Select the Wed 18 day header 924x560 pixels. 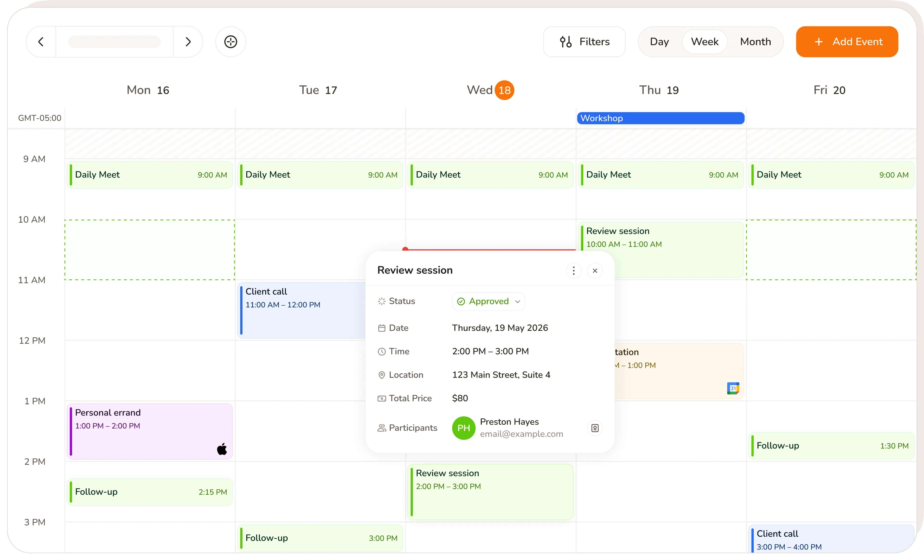490,90
